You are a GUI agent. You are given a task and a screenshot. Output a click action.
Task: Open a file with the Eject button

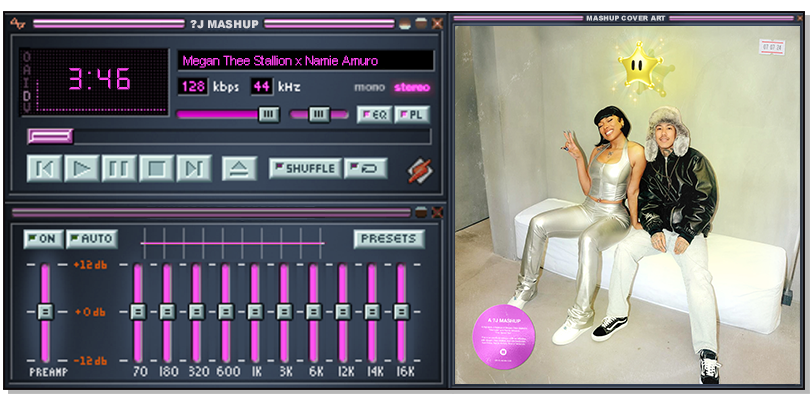tap(239, 168)
